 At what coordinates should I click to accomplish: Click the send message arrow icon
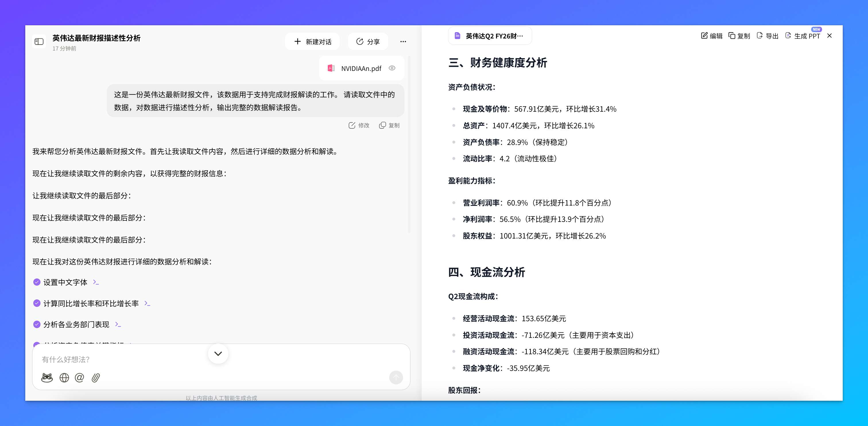pos(396,378)
